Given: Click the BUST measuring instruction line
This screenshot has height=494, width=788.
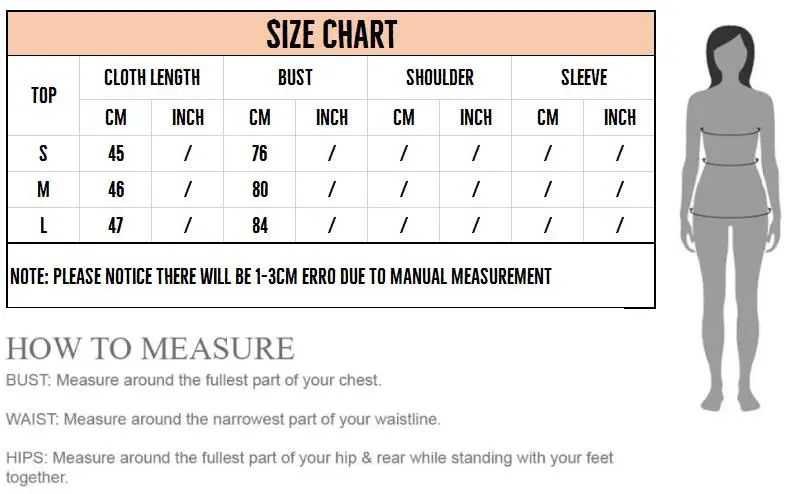Looking at the screenshot, I should pos(193,380).
